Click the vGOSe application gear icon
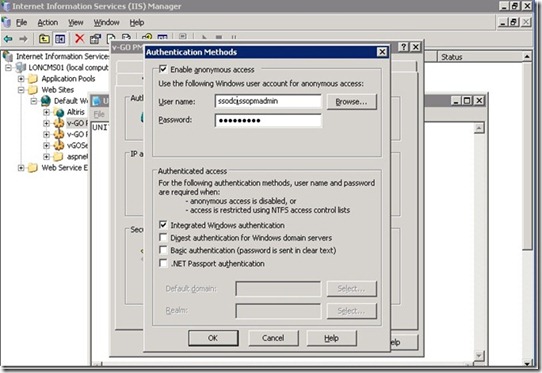Viewport: 542px width, 373px height. [59, 145]
